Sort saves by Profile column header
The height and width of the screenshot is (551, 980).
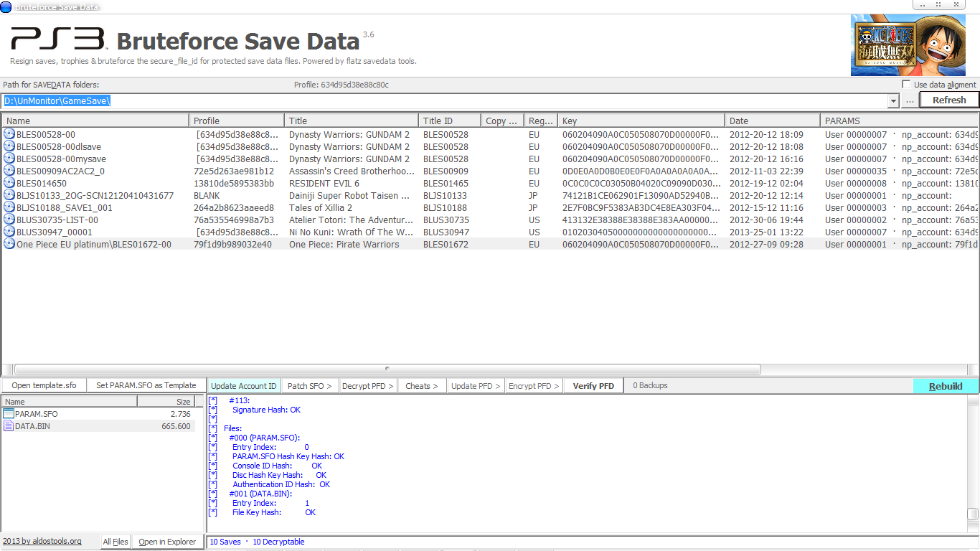coord(237,121)
